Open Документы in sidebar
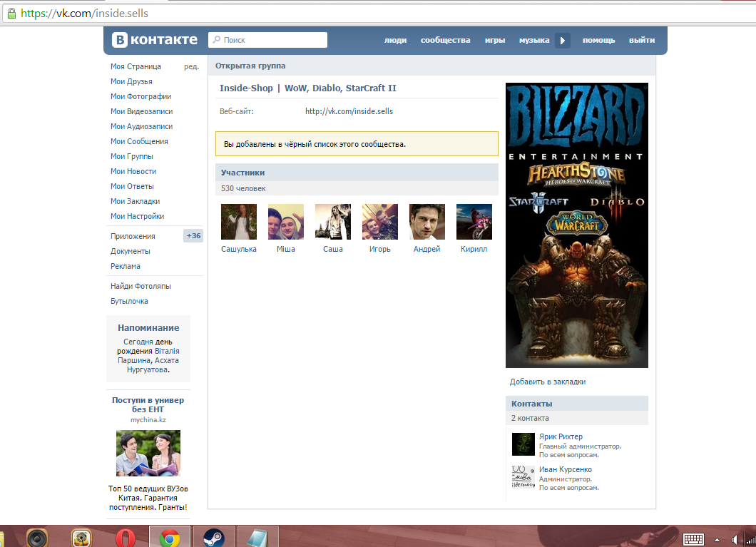Screen dimensions: 756x547 [x=131, y=251]
